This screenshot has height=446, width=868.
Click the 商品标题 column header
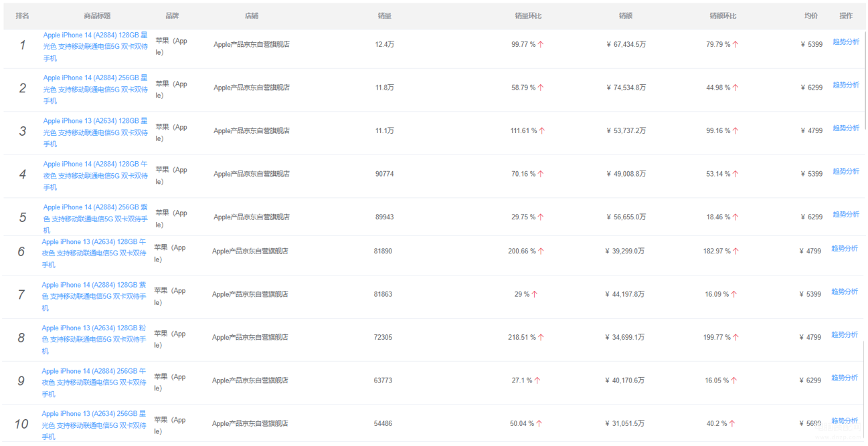(x=97, y=15)
